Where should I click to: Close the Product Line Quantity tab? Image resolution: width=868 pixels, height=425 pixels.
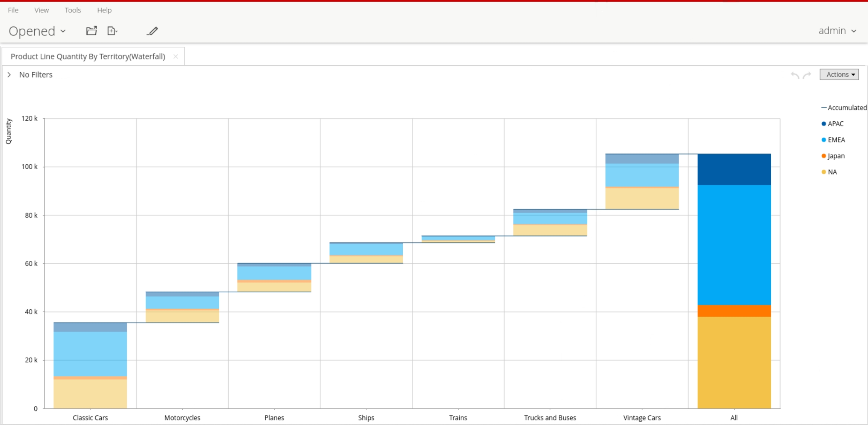pos(176,57)
